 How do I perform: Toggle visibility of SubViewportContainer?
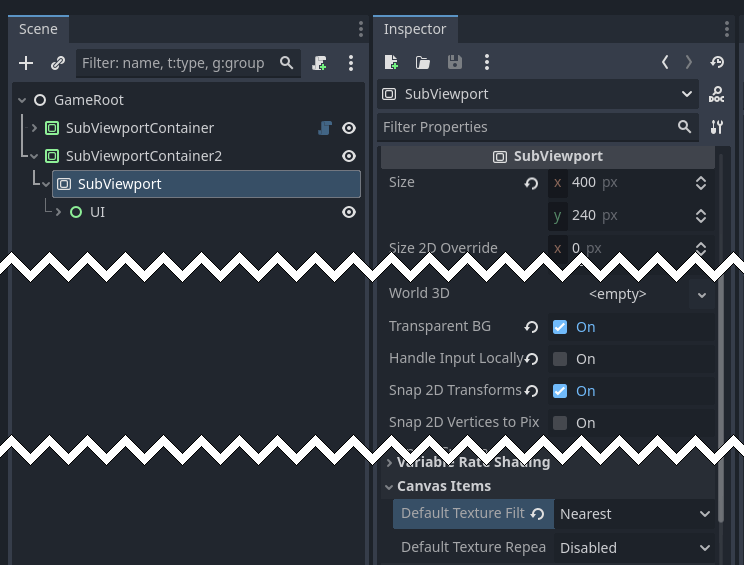click(349, 128)
